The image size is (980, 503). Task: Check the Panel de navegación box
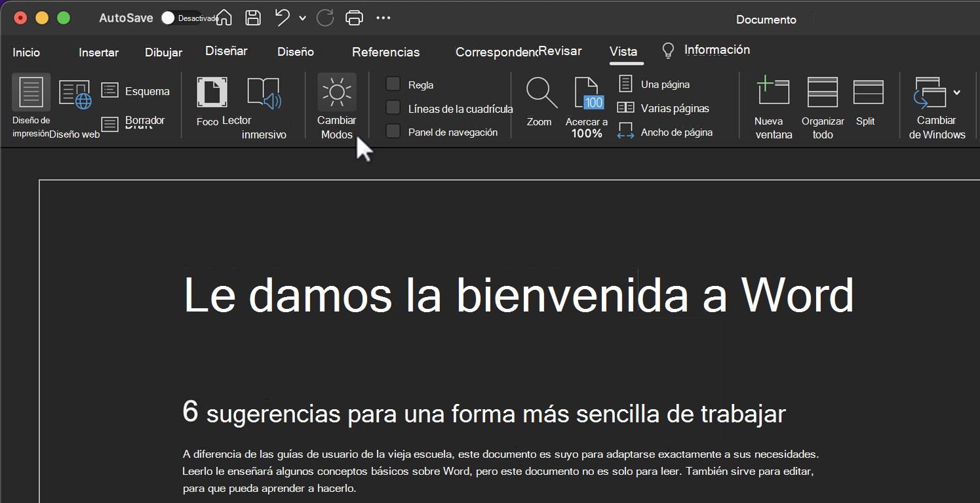pos(393,131)
